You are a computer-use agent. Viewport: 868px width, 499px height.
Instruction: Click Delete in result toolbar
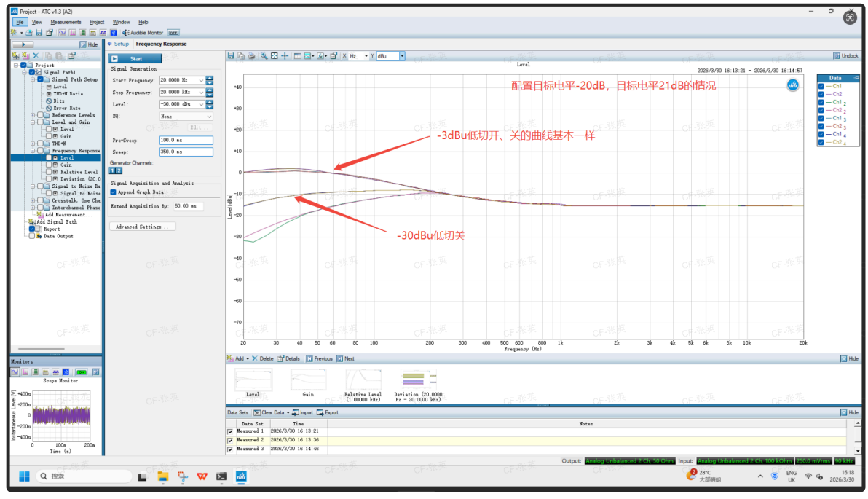tap(263, 359)
